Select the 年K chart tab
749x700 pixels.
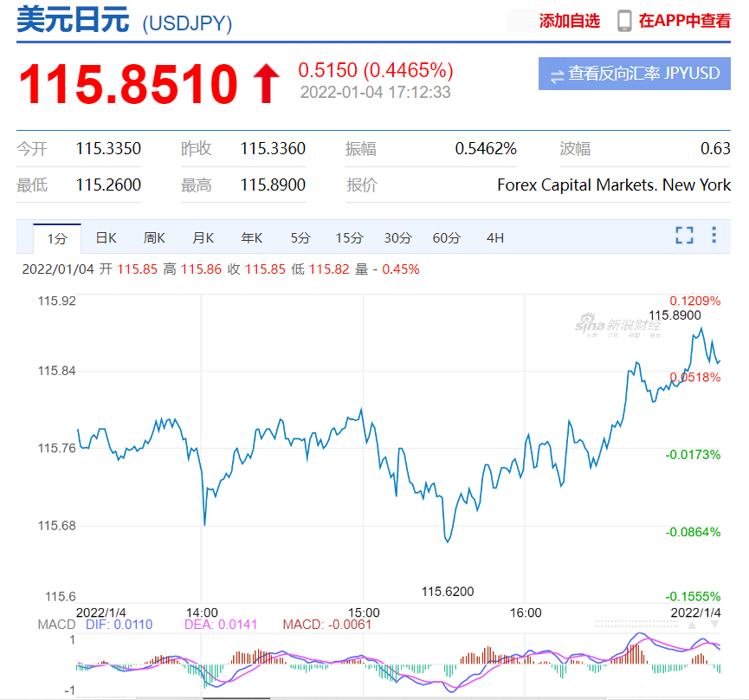pos(252,237)
